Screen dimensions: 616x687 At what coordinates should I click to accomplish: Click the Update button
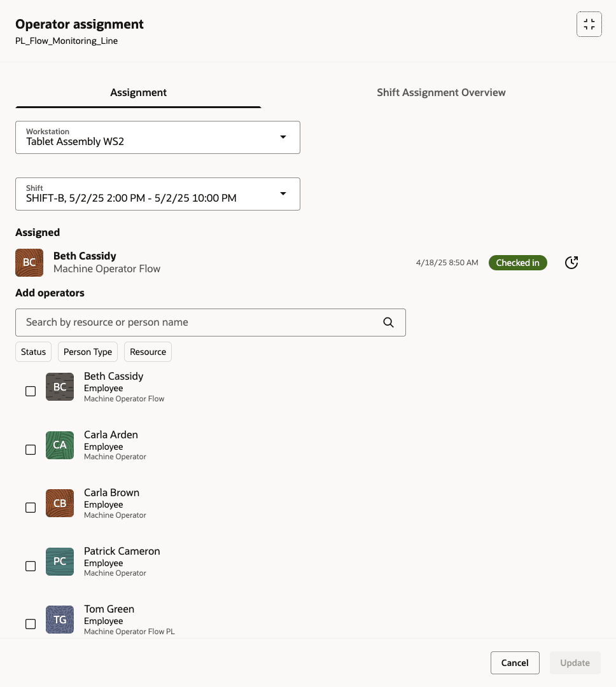coord(575,662)
